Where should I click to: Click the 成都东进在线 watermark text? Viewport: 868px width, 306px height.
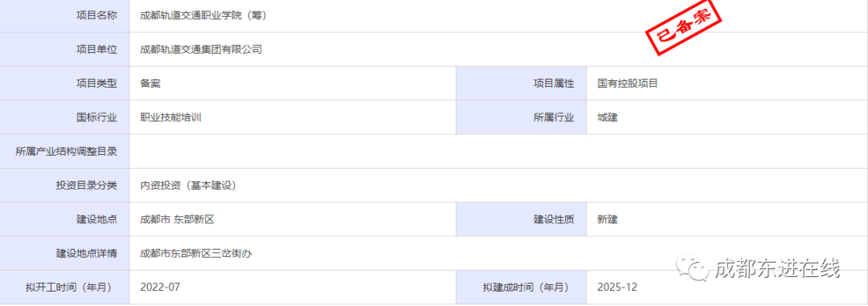click(x=778, y=268)
